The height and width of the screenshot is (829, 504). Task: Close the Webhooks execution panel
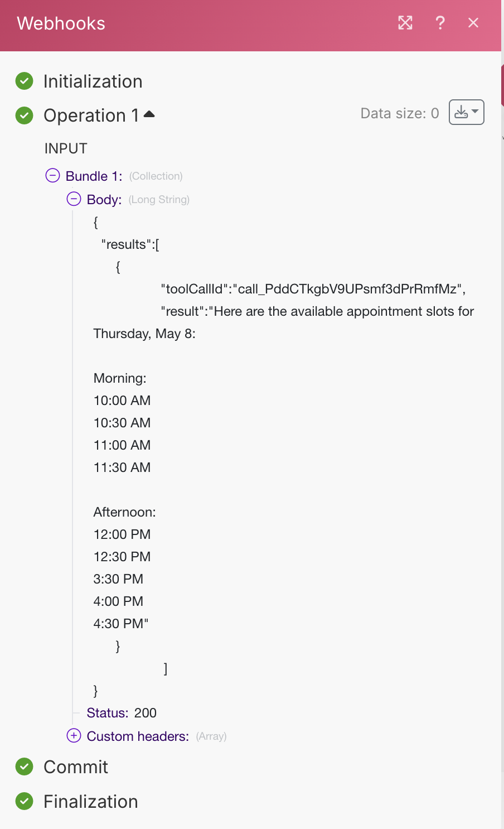point(473,23)
